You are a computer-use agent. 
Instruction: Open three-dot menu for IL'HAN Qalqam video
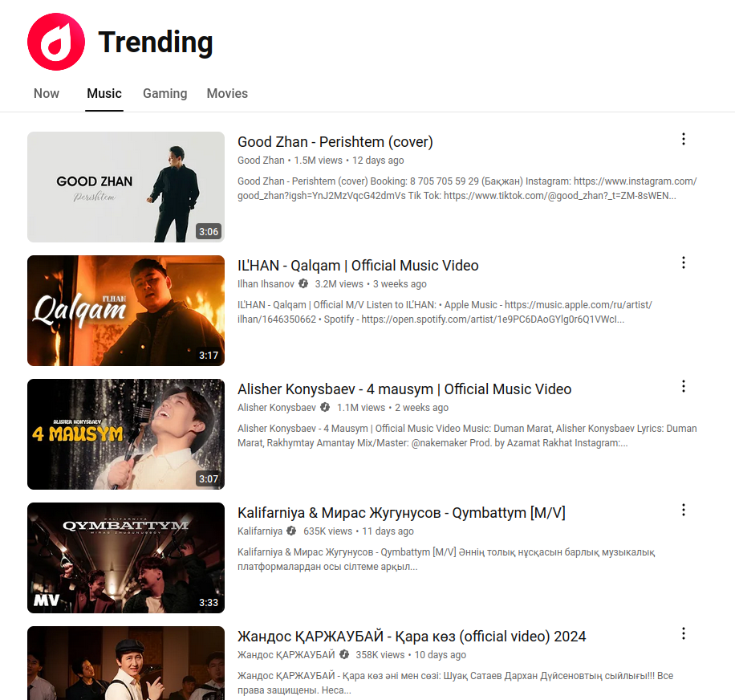pyautogui.click(x=684, y=262)
